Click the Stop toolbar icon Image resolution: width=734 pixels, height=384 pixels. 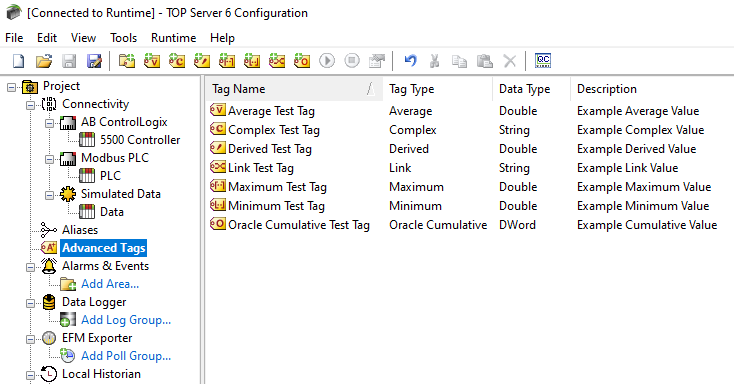click(352, 61)
